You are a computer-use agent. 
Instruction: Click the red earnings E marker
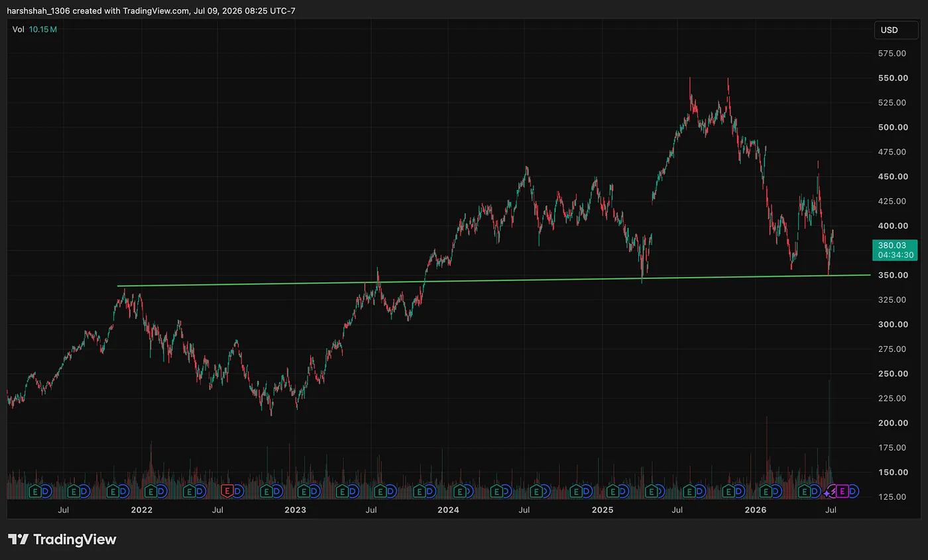227,491
